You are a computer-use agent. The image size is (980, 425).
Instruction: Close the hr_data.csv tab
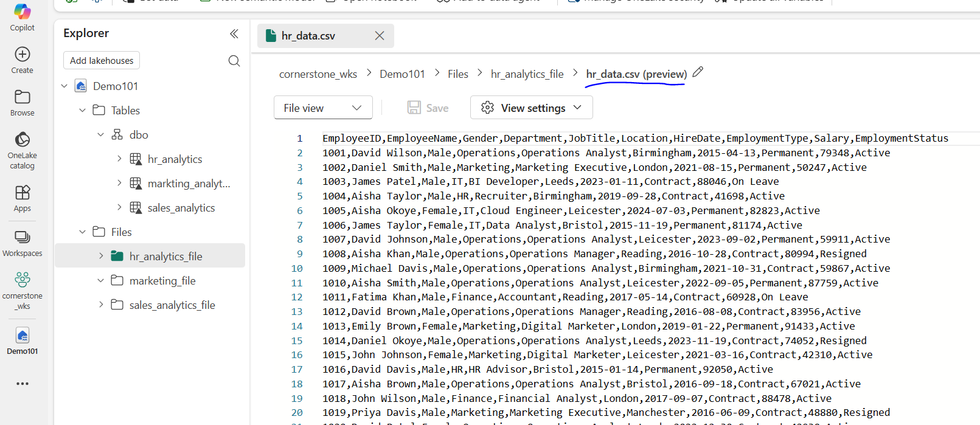click(x=380, y=36)
